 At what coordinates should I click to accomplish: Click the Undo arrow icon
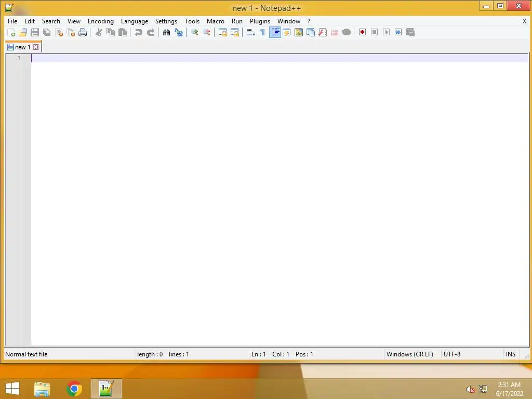click(x=138, y=32)
